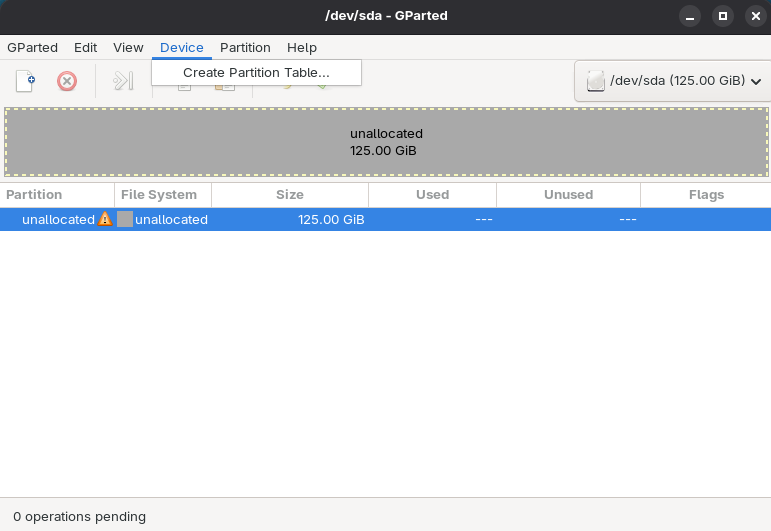
Task: Open the Edit menu
Action: (x=85, y=47)
